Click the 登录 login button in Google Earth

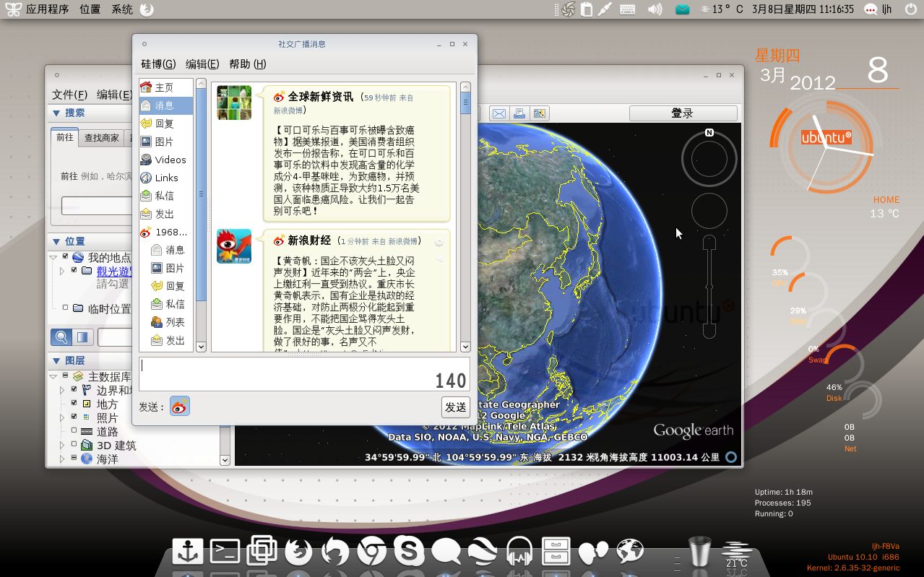[683, 113]
